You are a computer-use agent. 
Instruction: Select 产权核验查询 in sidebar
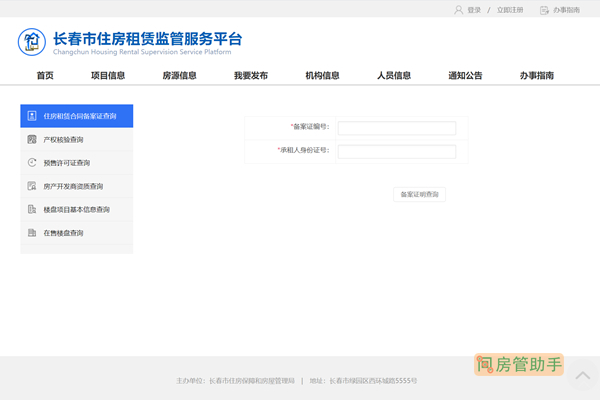click(77, 139)
